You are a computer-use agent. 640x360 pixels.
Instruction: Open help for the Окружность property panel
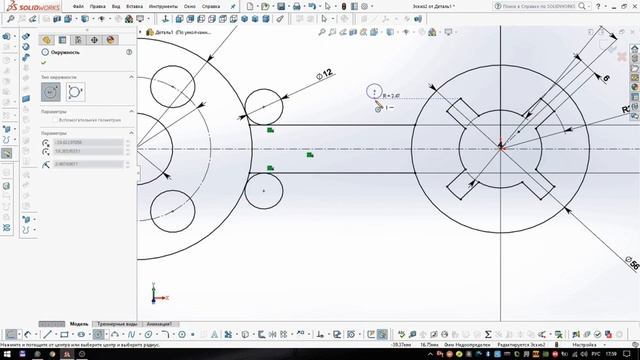[129, 52]
